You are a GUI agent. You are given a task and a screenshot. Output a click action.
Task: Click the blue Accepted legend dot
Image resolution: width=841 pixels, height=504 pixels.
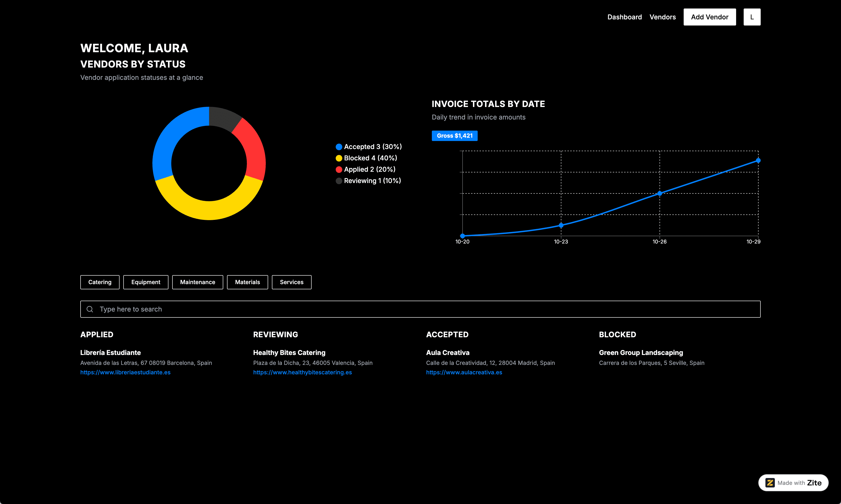pyautogui.click(x=339, y=147)
